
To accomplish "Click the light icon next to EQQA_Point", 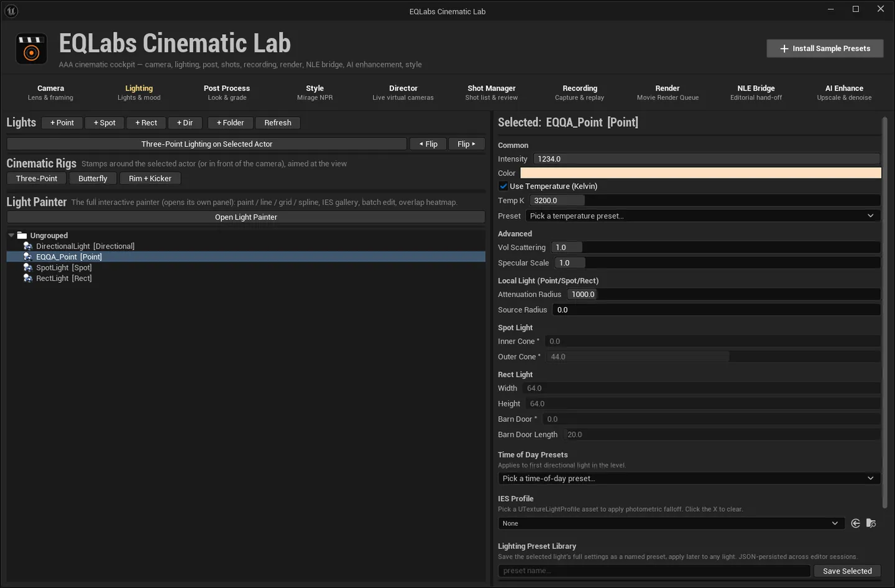I will click(x=27, y=257).
